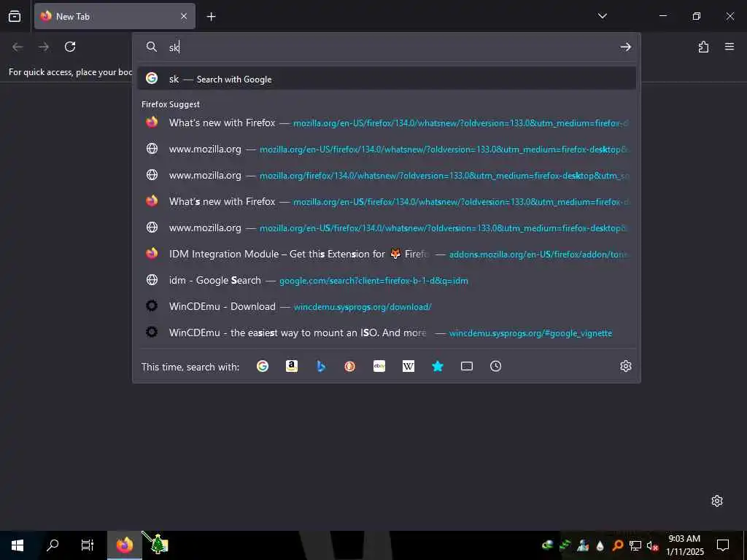
Task: Open the Windows Start menu
Action: coord(18,545)
